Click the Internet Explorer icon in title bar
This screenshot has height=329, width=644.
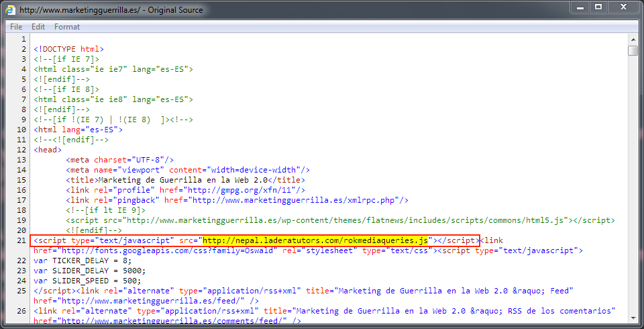click(11, 10)
